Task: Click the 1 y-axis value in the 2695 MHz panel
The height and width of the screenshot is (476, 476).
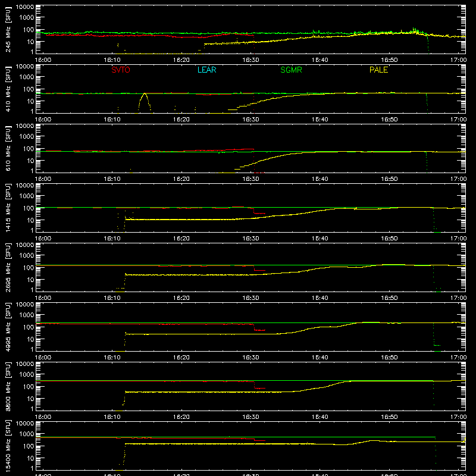Action: tap(32, 290)
